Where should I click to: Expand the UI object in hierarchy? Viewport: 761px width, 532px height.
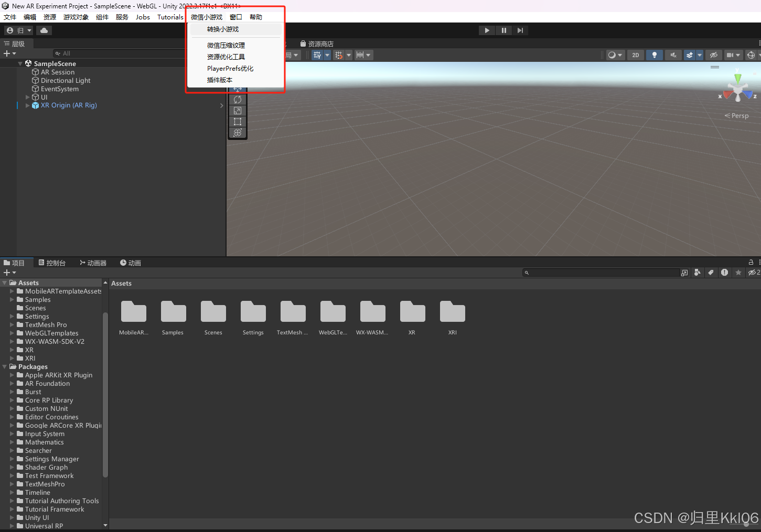[28, 97]
